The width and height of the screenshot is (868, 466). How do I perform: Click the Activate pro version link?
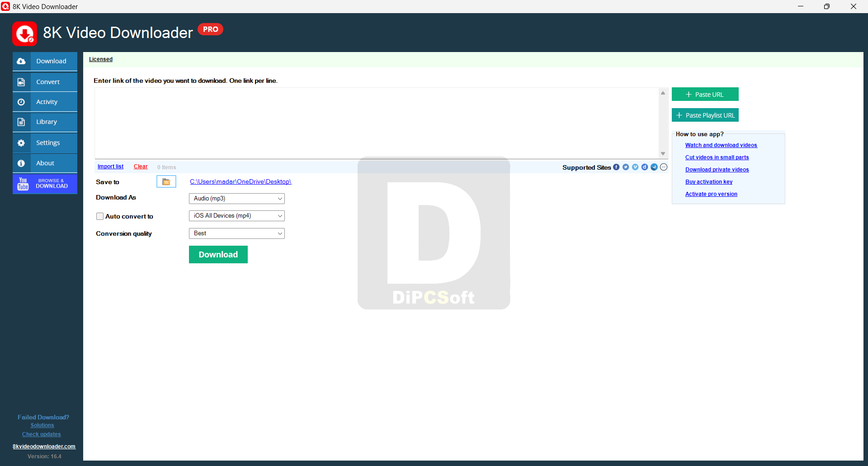click(711, 194)
